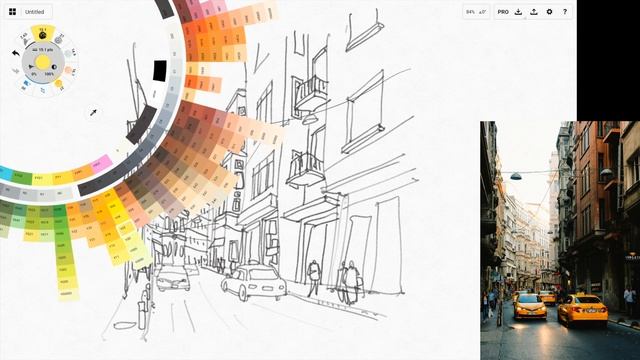Pick the cyan swatch on the inner color ring
The width and height of the screenshot is (640, 360).
5,173
